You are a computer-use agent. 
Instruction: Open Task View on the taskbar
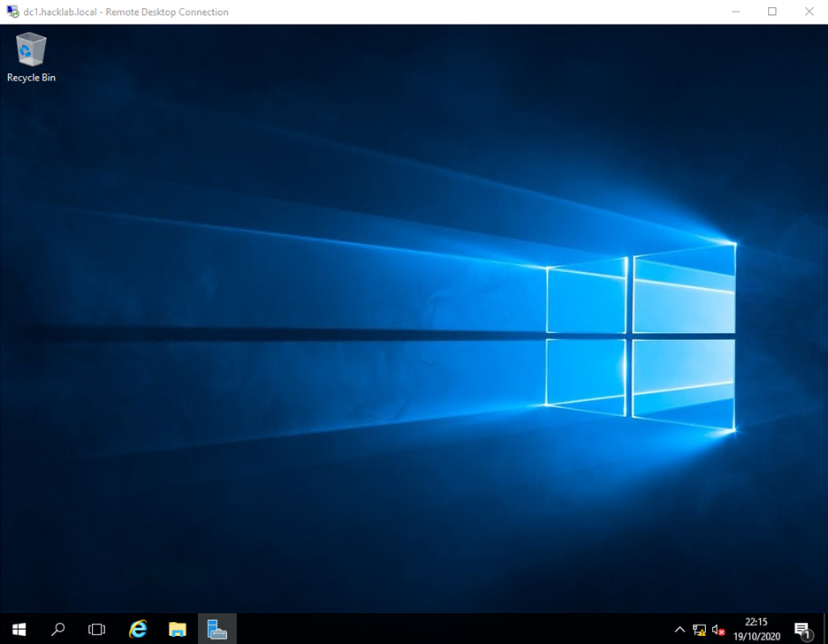[96, 629]
